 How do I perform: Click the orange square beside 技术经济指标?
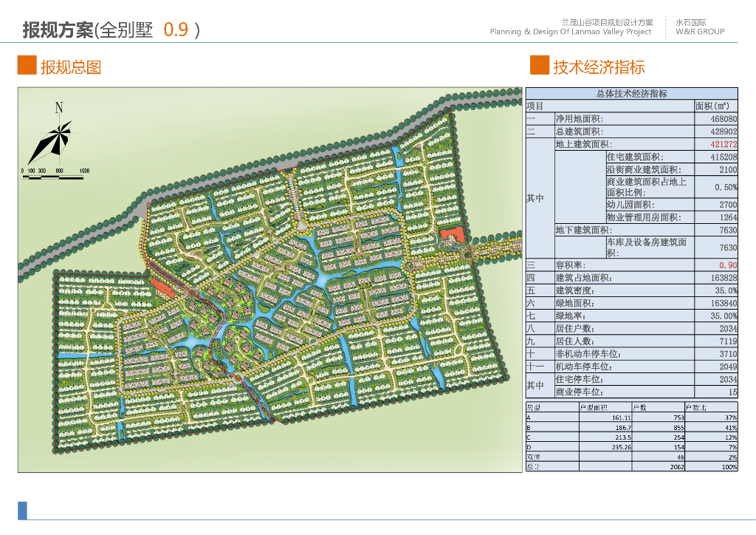coord(539,66)
